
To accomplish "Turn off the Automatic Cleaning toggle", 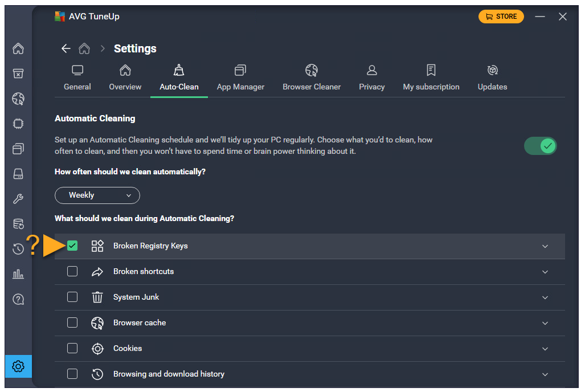I will click(540, 146).
